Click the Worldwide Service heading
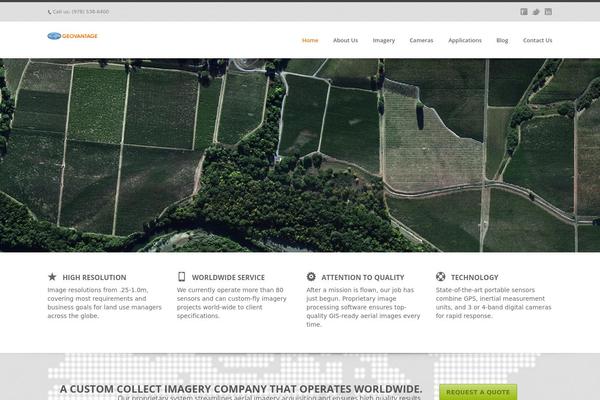600x400 pixels. (x=228, y=278)
